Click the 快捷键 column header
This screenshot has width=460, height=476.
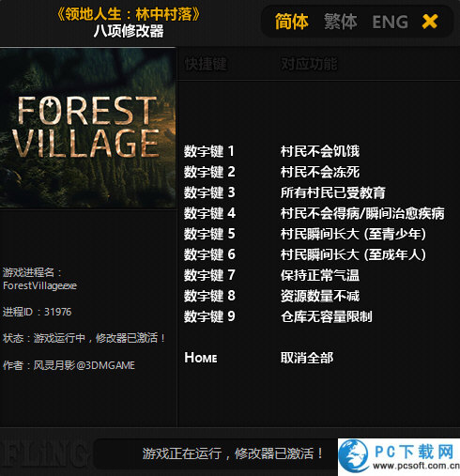tap(206, 64)
